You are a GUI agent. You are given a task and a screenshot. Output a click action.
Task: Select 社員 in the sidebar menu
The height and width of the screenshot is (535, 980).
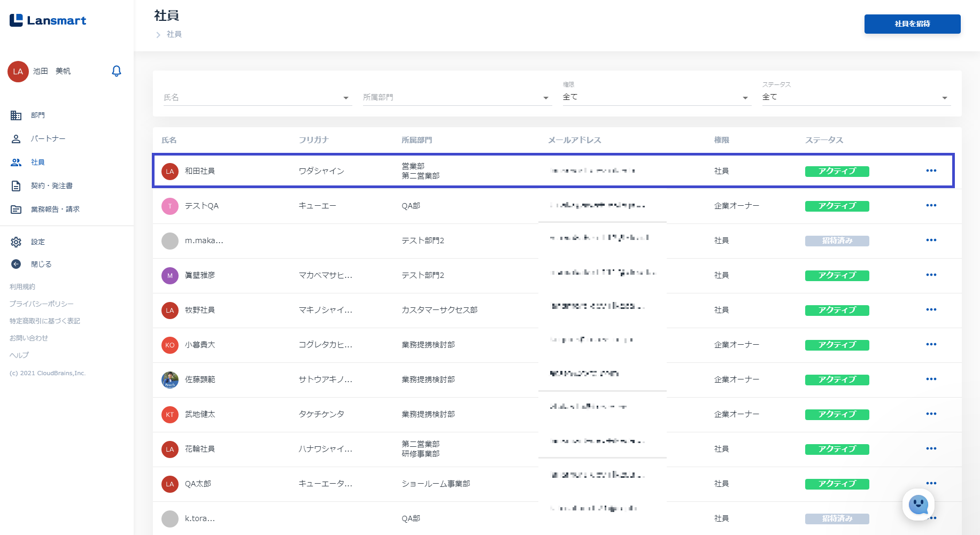(37, 162)
